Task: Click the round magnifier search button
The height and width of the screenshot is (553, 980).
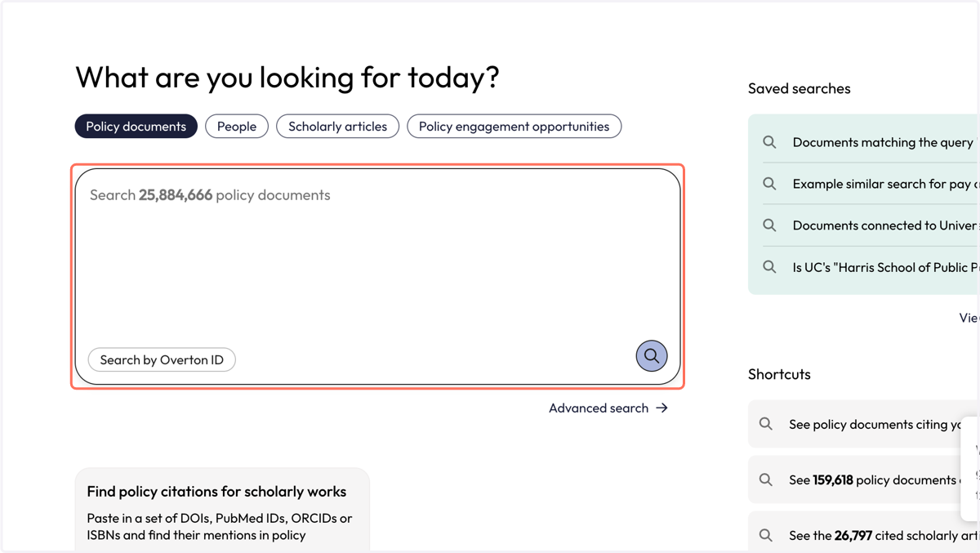Action: coord(652,356)
